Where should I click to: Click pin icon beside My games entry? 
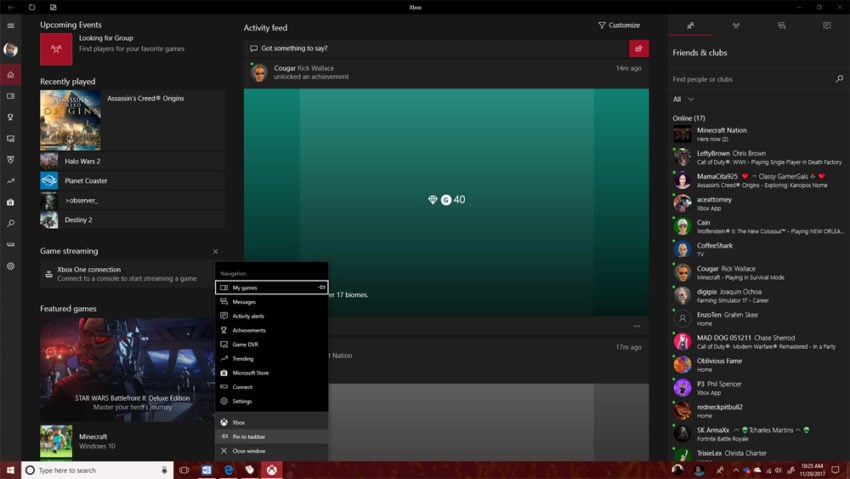tap(321, 287)
